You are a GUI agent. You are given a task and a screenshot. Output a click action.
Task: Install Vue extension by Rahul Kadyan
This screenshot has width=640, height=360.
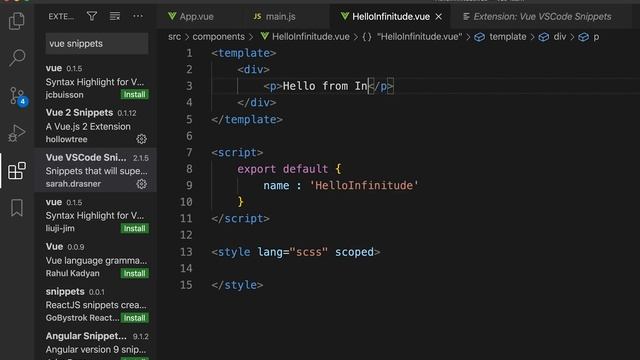(134, 273)
